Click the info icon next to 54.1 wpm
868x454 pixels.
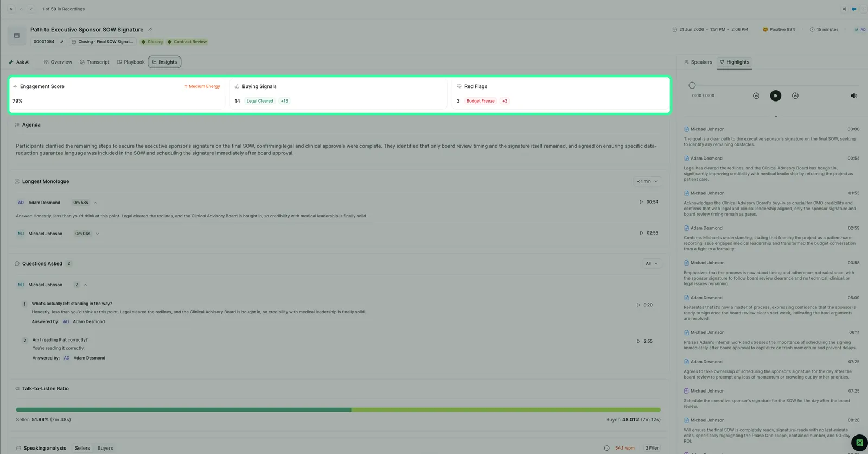[x=607, y=449]
